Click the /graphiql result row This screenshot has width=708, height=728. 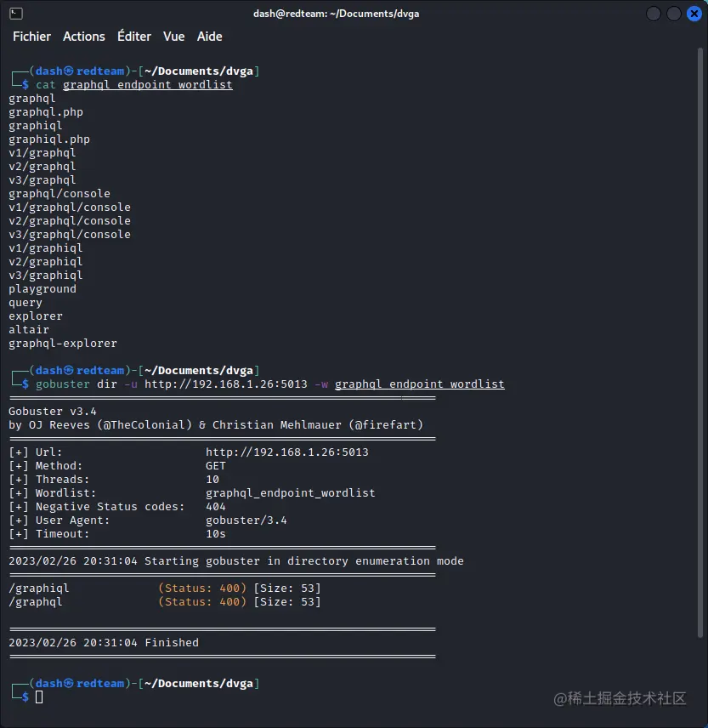(x=165, y=589)
